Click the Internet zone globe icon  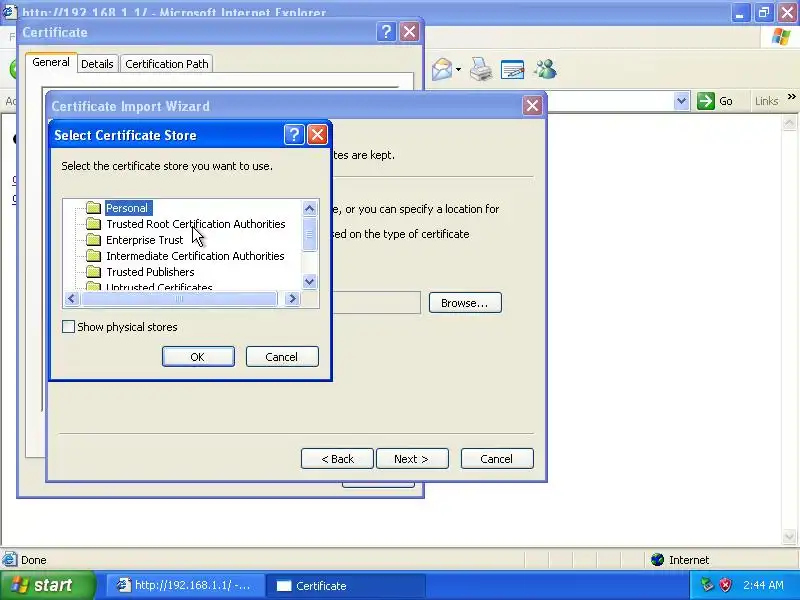tap(657, 560)
